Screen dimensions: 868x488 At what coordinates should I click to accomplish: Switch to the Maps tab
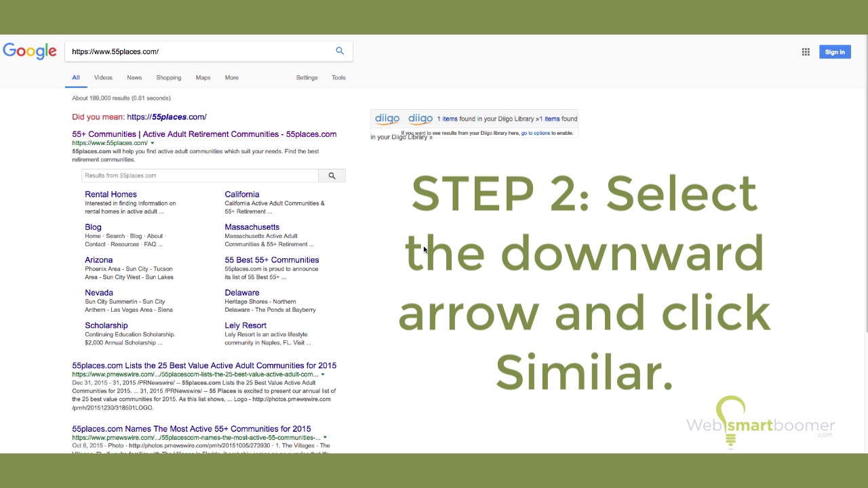(203, 77)
